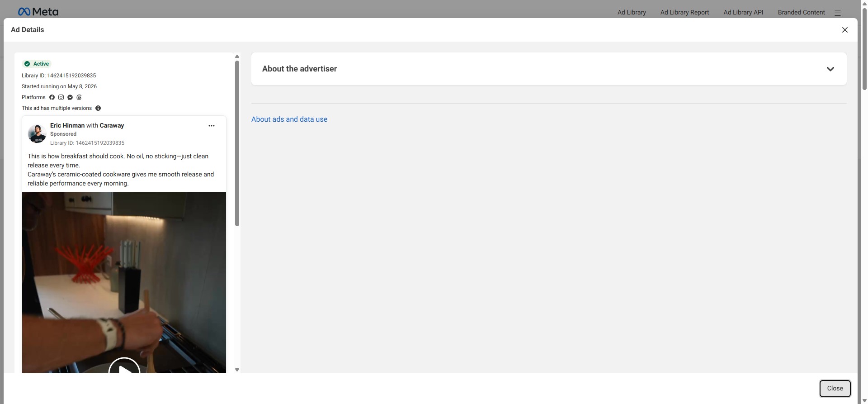Play the Caraway ad video
The image size is (868, 404).
(x=124, y=366)
